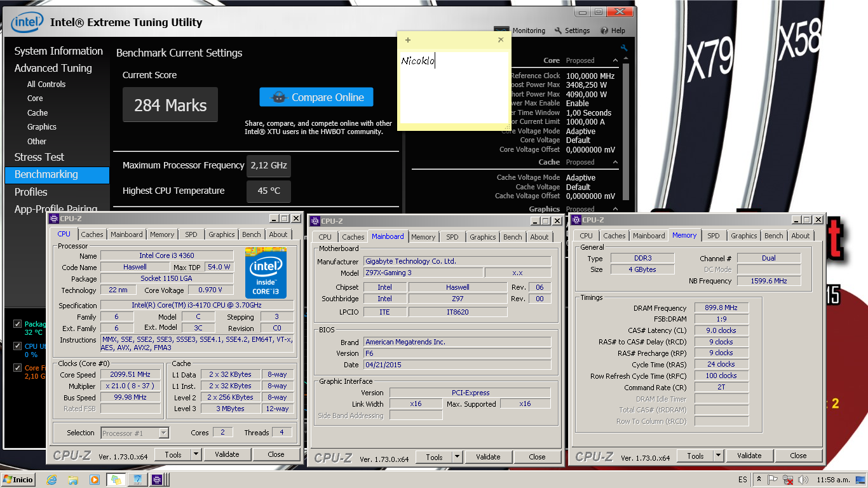Open Tools dropdown arrow in Mainboard window
This screenshot has height=488, width=868.
tap(457, 457)
